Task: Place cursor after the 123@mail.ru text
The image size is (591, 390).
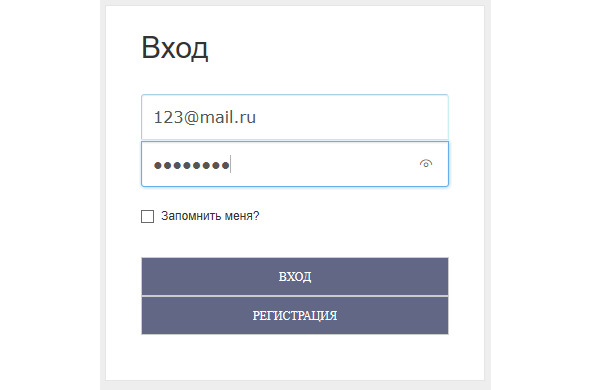Action: 257,117
